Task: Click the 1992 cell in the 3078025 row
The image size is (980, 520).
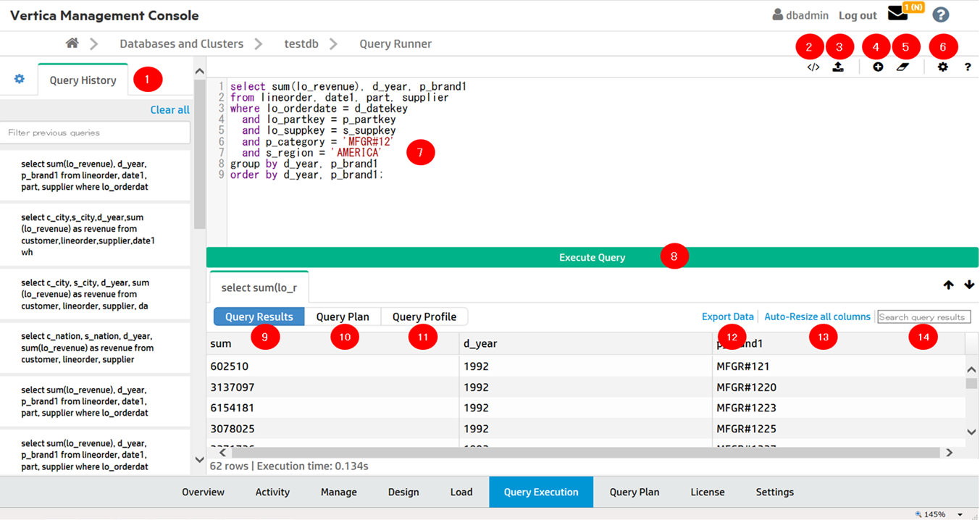Action: pos(586,429)
